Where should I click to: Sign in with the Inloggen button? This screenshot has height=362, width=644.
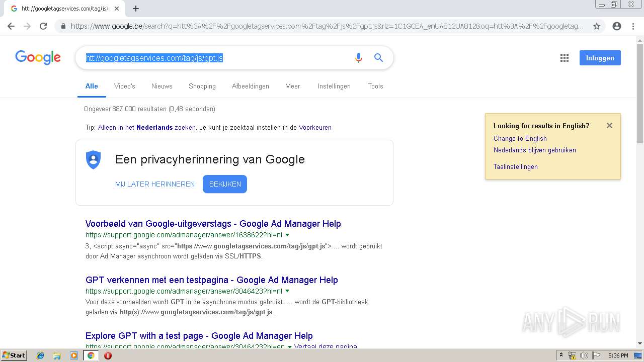pos(600,58)
